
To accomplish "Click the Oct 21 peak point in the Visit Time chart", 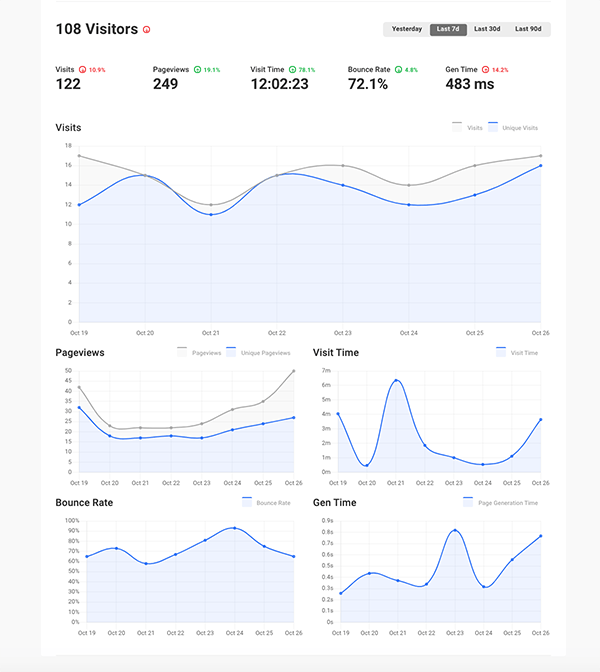I will click(396, 381).
